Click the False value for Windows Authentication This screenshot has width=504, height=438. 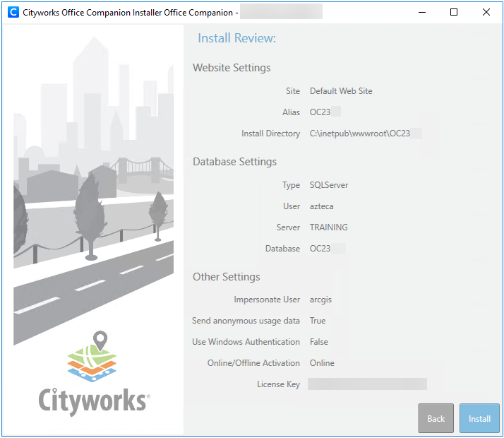(318, 342)
